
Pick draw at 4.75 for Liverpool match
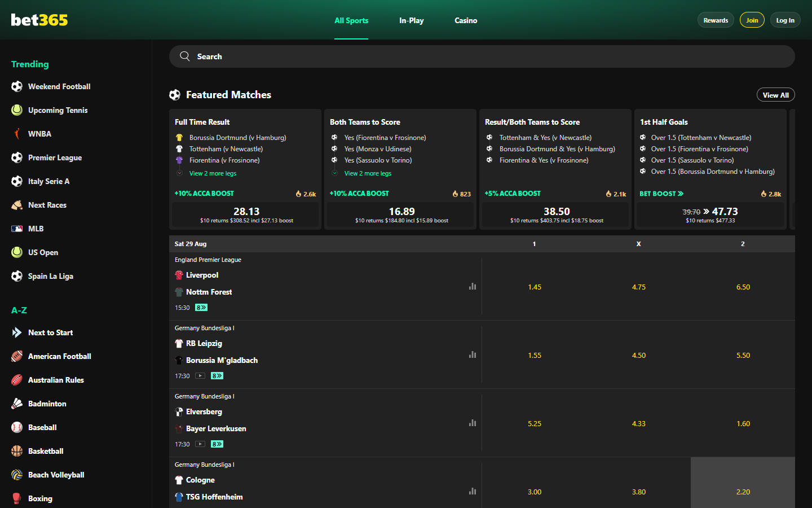point(639,287)
